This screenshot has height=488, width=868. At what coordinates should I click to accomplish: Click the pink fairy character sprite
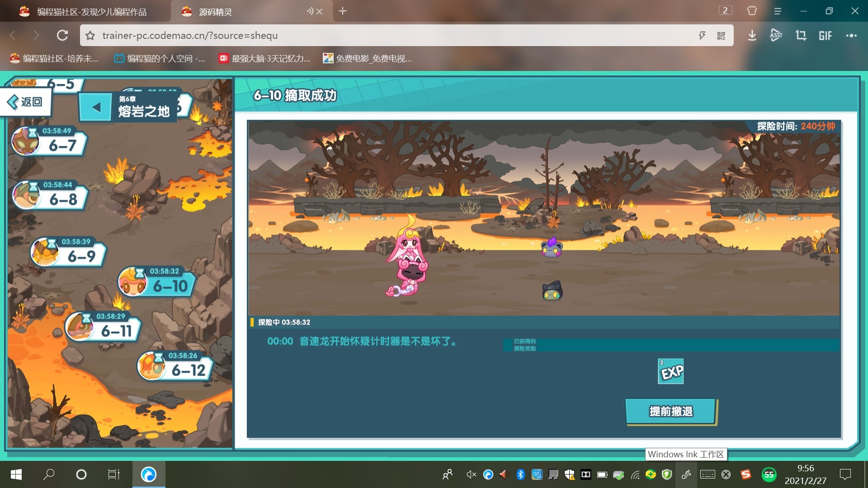point(408,257)
